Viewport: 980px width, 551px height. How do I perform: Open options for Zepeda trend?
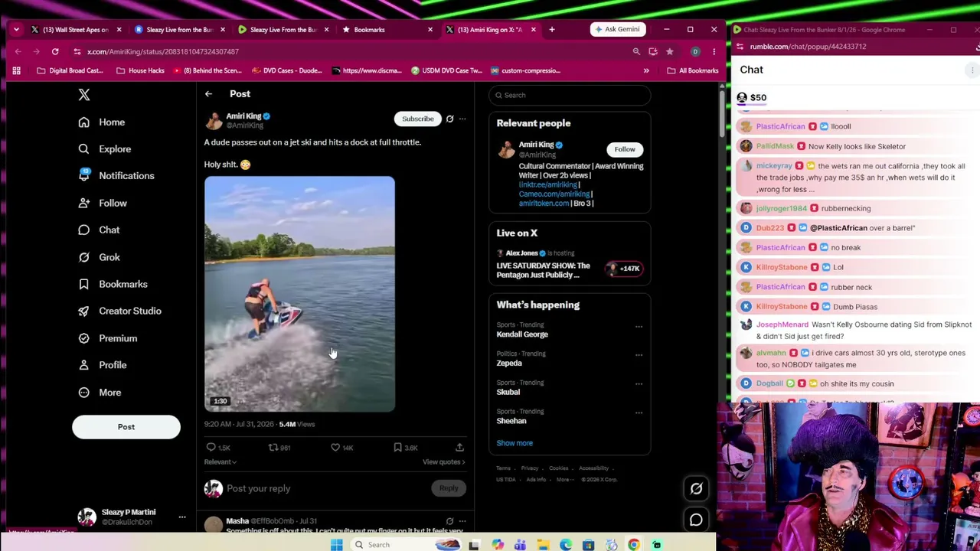[639, 355]
